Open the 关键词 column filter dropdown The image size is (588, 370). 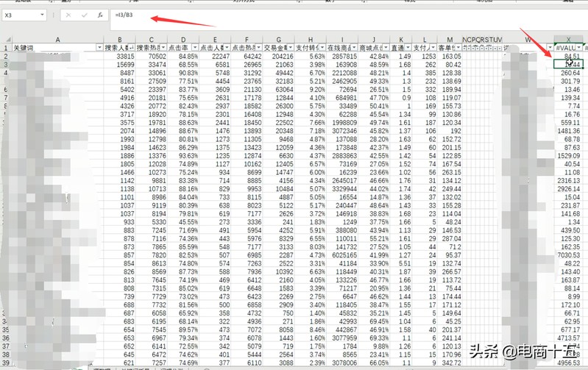[x=100, y=48]
